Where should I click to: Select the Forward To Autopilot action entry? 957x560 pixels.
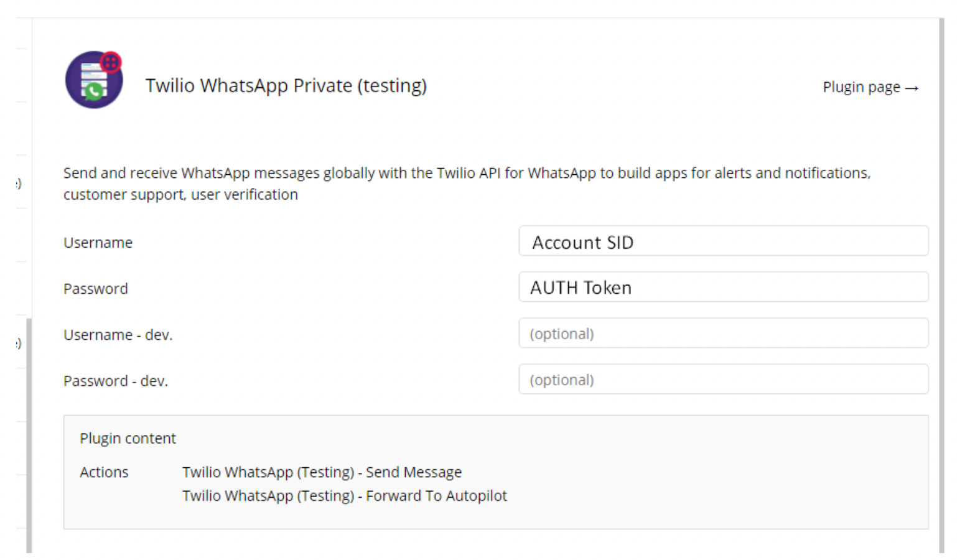pos(344,496)
